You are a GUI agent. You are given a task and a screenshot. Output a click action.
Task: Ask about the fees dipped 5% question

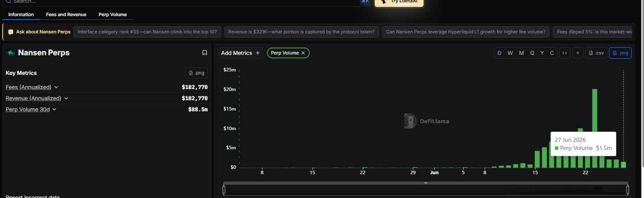pos(593,32)
